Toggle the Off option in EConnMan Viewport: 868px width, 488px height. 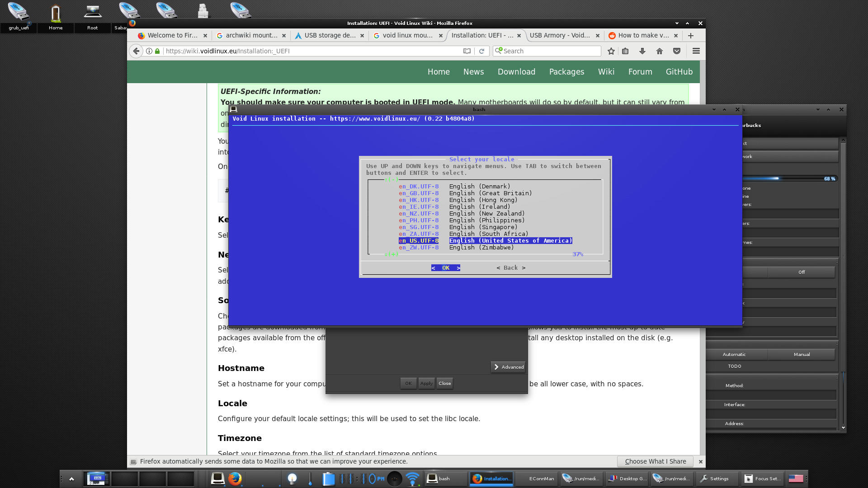801,272
